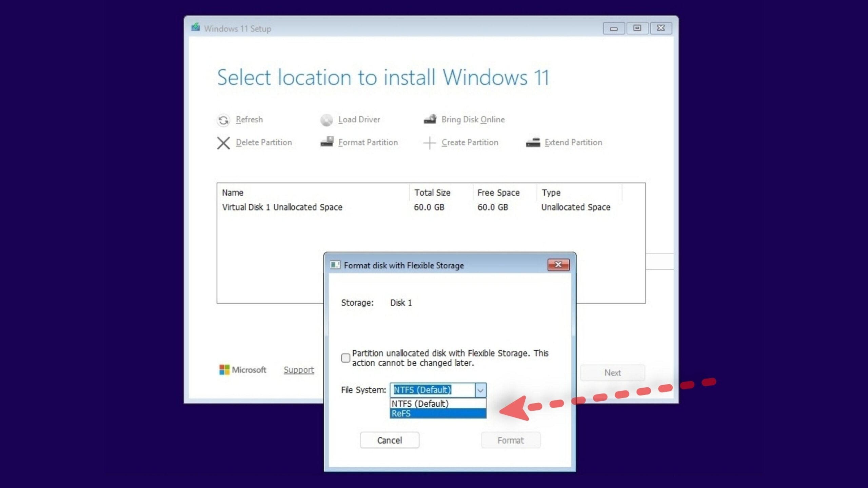Maximize the Windows 11 Setup window

tap(637, 28)
